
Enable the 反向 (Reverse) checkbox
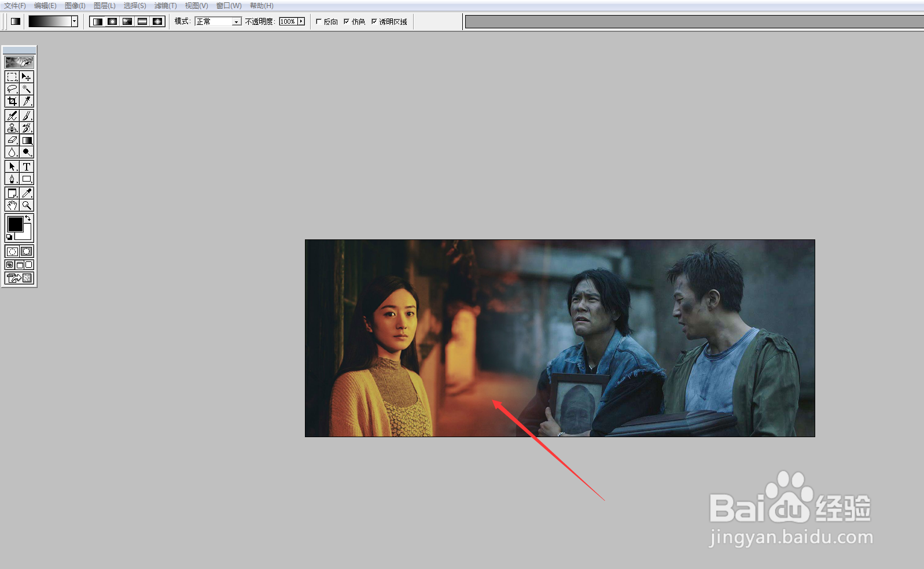pyautogui.click(x=319, y=21)
